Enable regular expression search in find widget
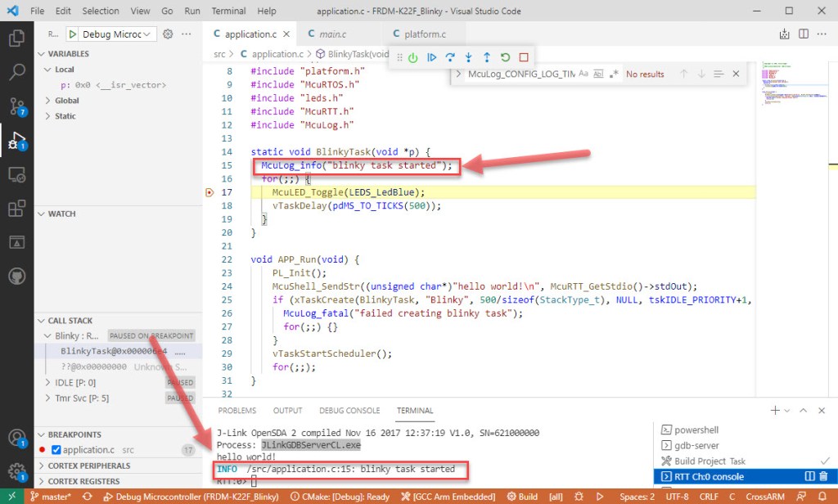 613,74
